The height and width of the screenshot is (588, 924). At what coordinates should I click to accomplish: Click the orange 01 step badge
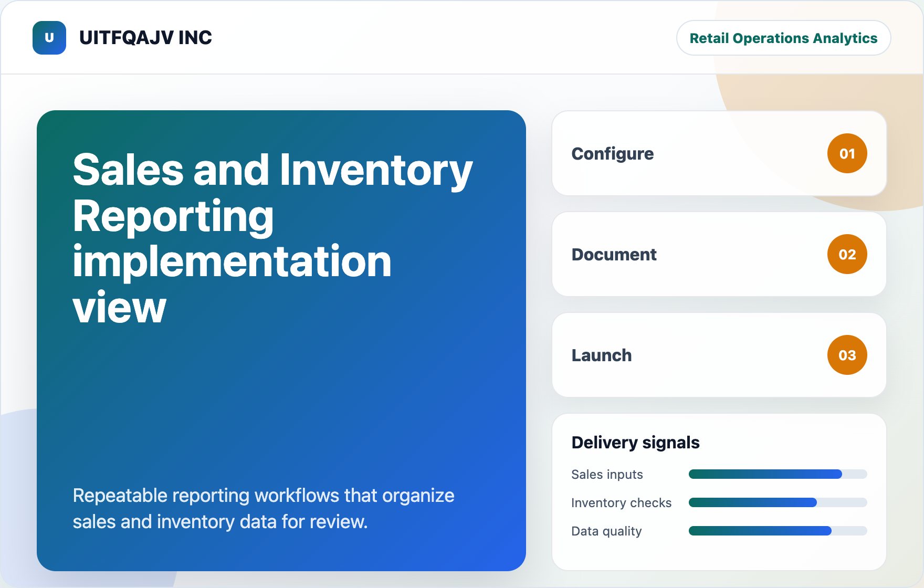(x=847, y=153)
